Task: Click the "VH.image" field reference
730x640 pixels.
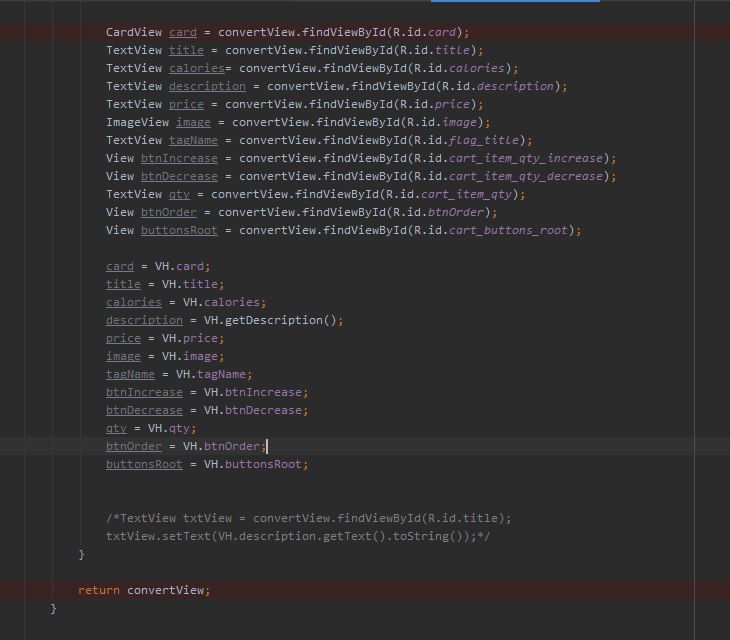Action: 190,357
